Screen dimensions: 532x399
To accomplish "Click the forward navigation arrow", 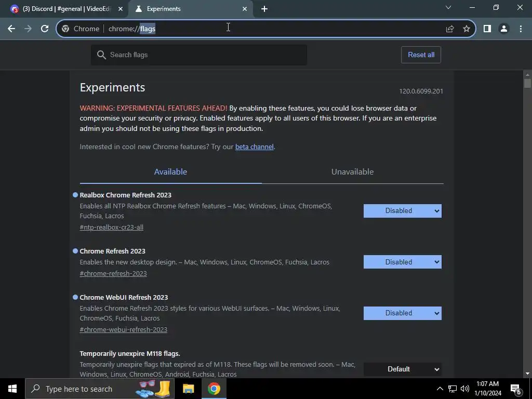I will (28, 29).
